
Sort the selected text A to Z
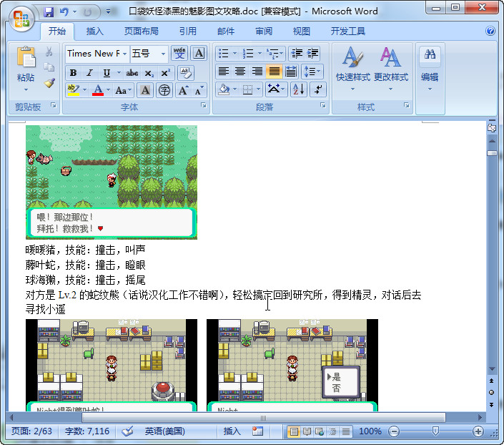tap(299, 89)
